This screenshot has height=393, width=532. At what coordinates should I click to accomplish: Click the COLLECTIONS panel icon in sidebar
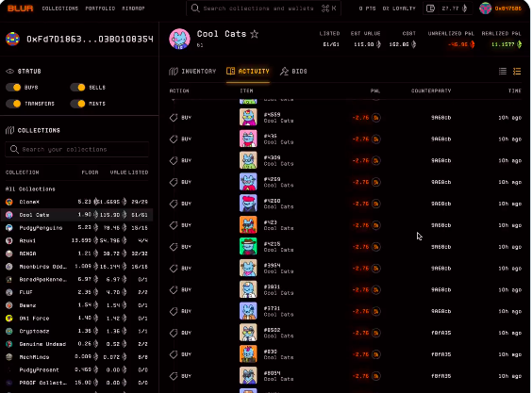pos(9,131)
